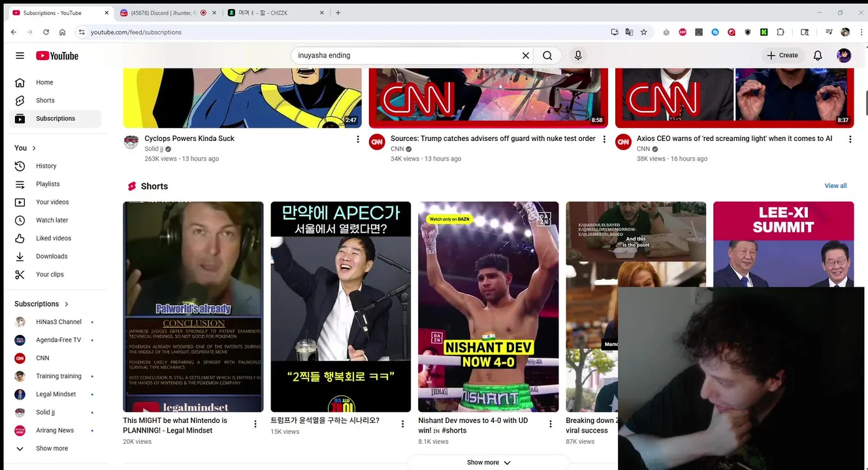Click the page vertical scrollbar
Viewport: 868px width, 470px height.
click(865, 104)
